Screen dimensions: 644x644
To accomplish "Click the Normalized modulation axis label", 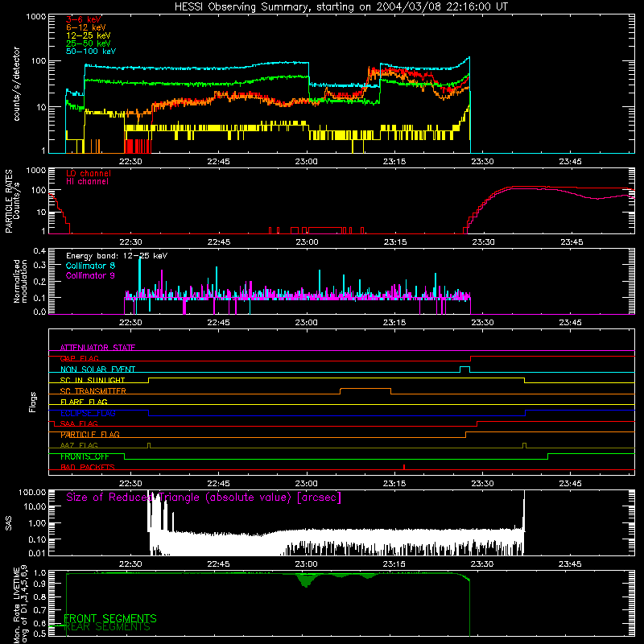I will tap(20, 281).
